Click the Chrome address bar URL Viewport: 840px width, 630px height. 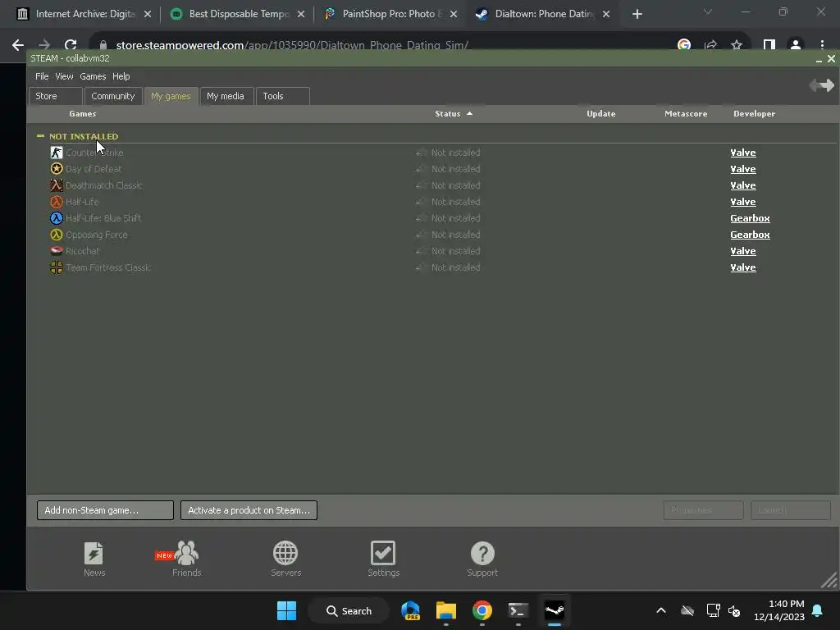tap(292, 45)
